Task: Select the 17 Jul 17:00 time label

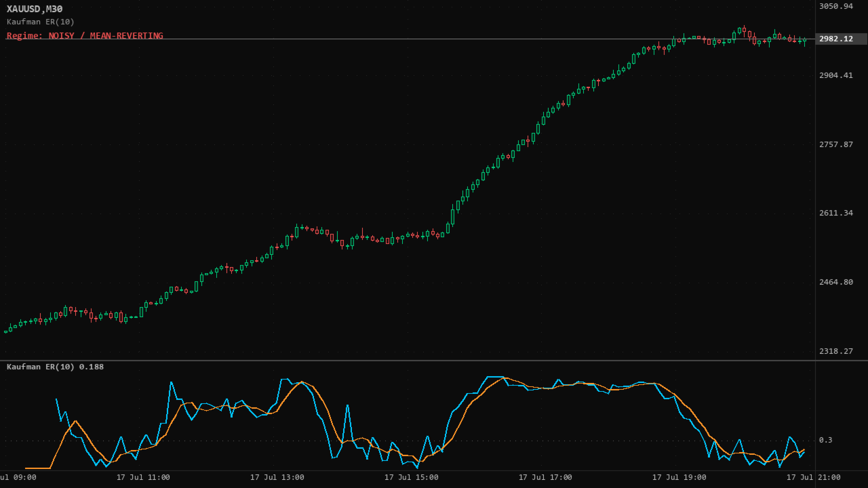Action: click(x=545, y=477)
